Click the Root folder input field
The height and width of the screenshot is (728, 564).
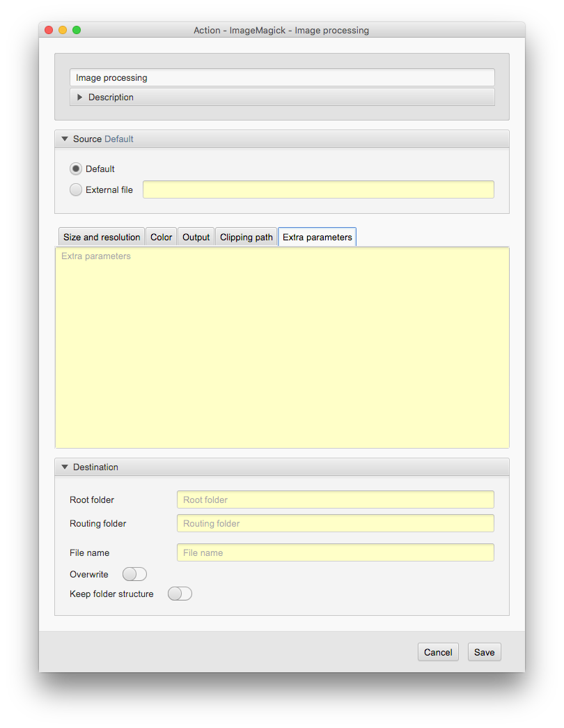click(x=335, y=499)
